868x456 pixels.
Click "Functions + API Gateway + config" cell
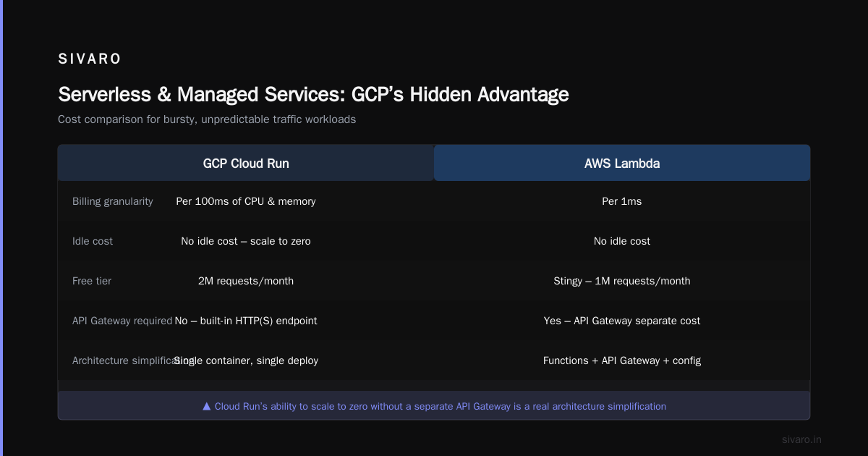pyautogui.click(x=622, y=360)
